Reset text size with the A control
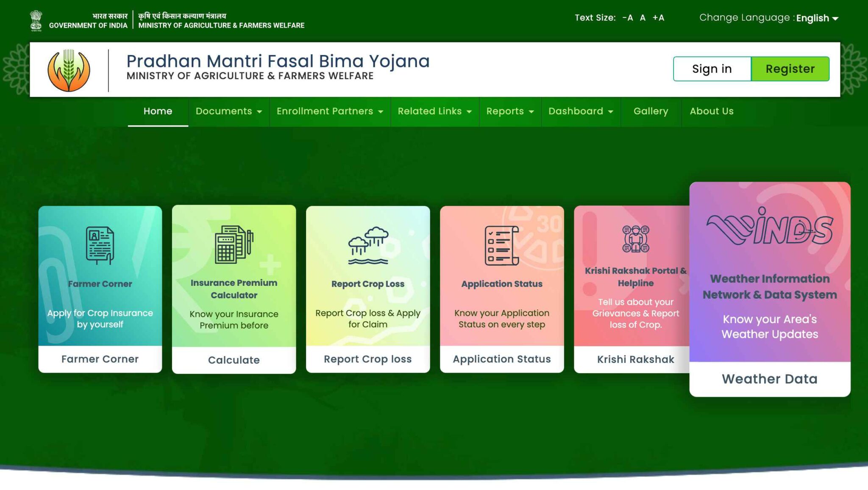The height and width of the screenshot is (490, 868). click(643, 18)
